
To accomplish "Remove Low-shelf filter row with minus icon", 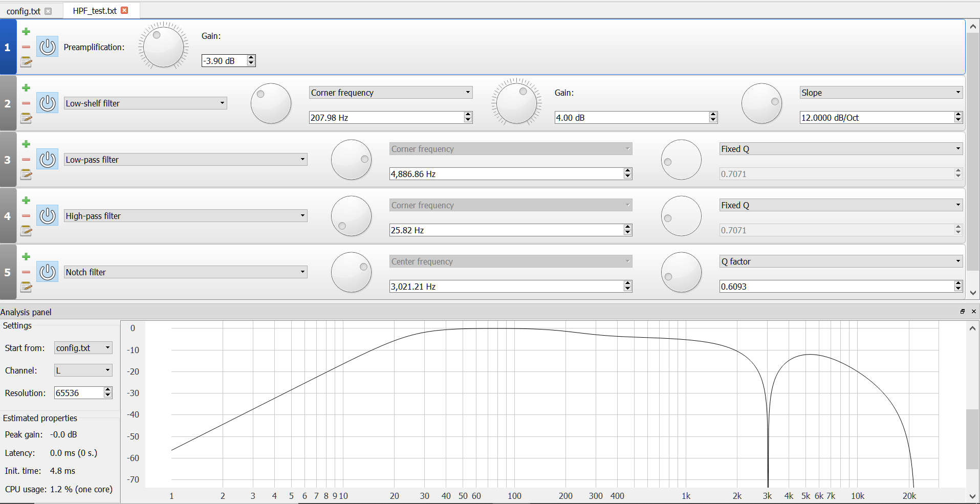I will pos(26,103).
